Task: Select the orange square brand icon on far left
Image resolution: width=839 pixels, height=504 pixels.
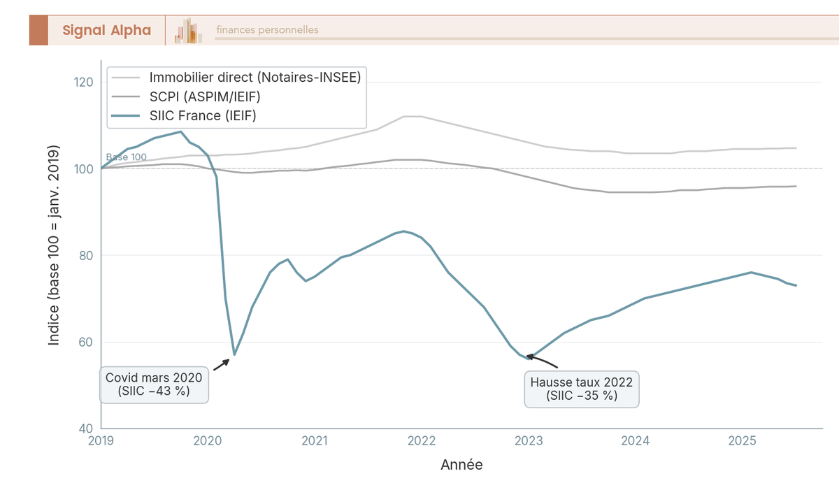Action: (39, 30)
